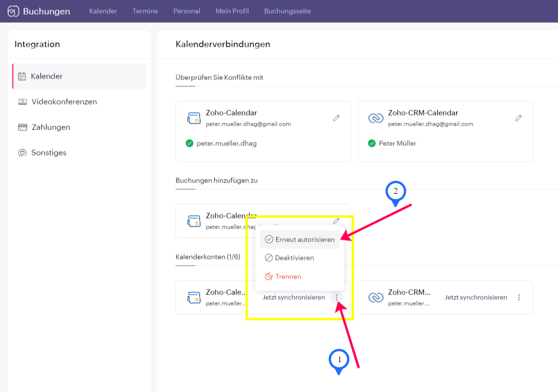The image size is (558, 392).
Task: Click Jetzt synchronisieren for the Zoho-CRM account
Action: [x=476, y=297]
